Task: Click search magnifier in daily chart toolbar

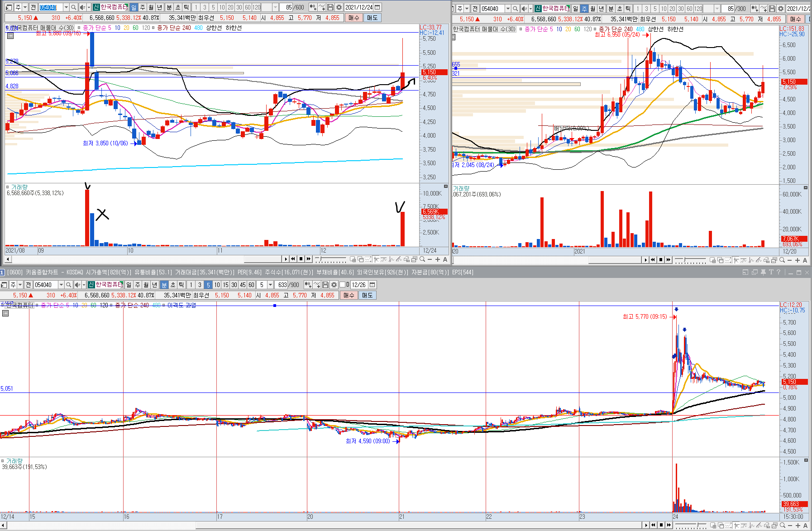Action: [x=74, y=7]
